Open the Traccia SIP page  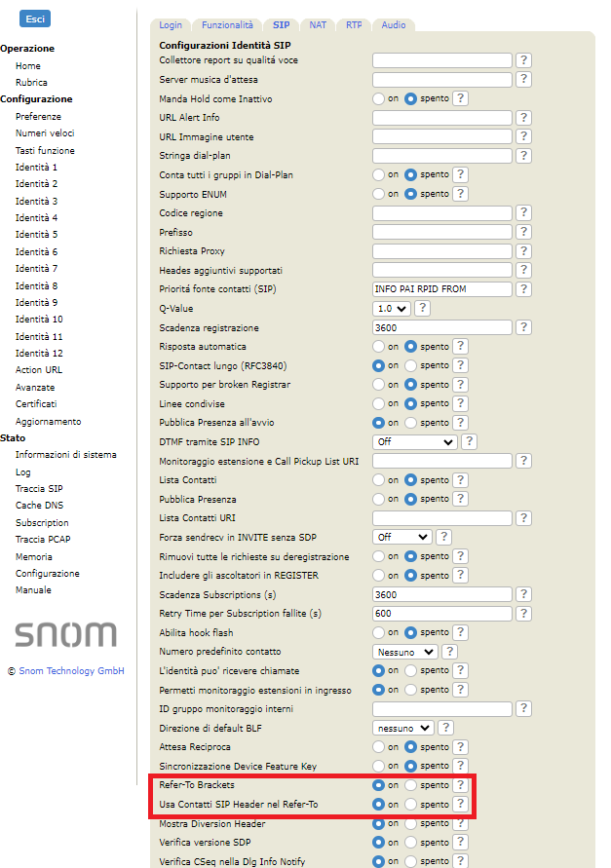[39, 489]
